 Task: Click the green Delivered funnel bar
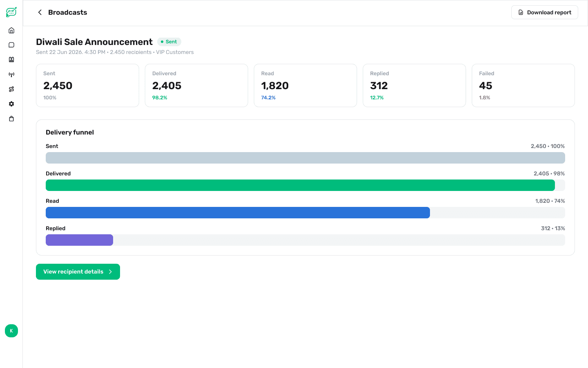point(300,185)
